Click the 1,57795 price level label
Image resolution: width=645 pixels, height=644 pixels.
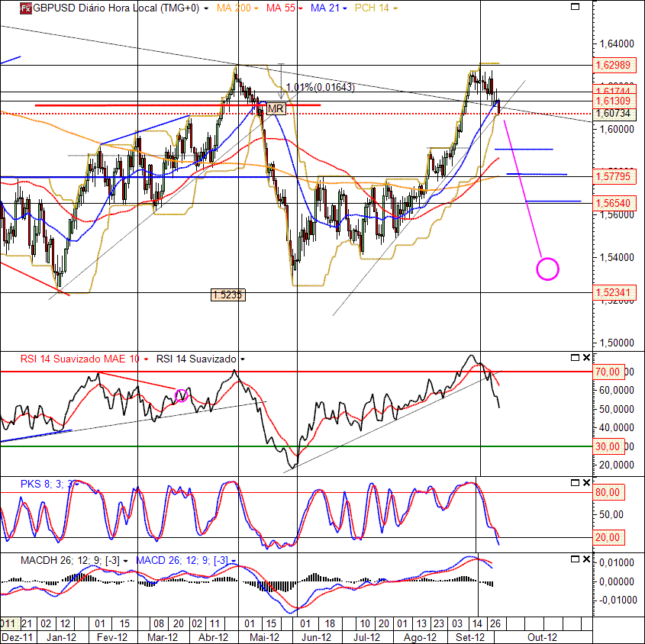point(614,177)
